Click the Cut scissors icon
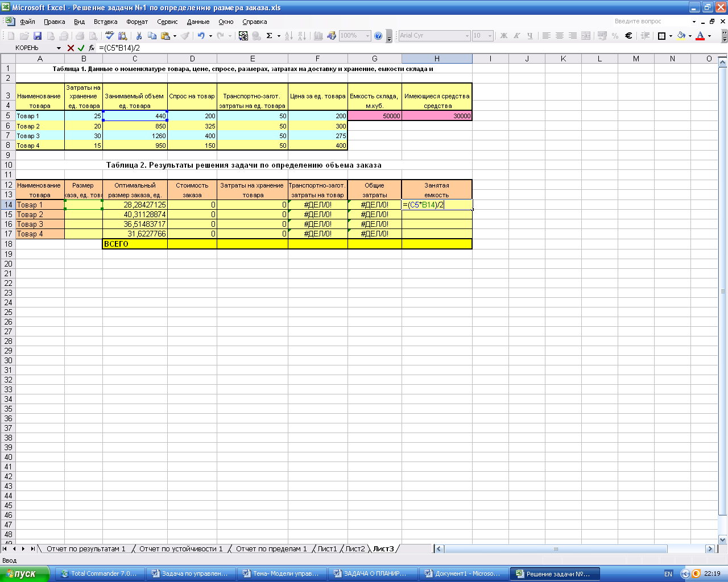Viewport: 728px width, 582px height. click(139, 35)
